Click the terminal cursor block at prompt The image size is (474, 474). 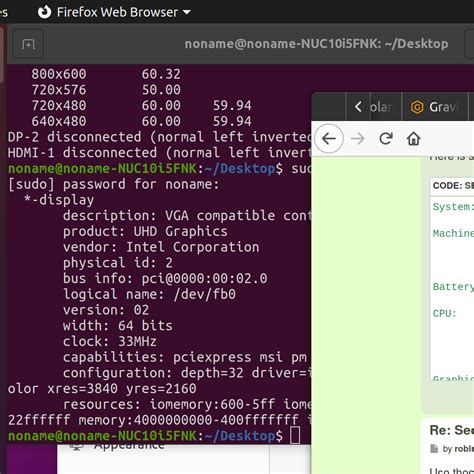pos(295,435)
